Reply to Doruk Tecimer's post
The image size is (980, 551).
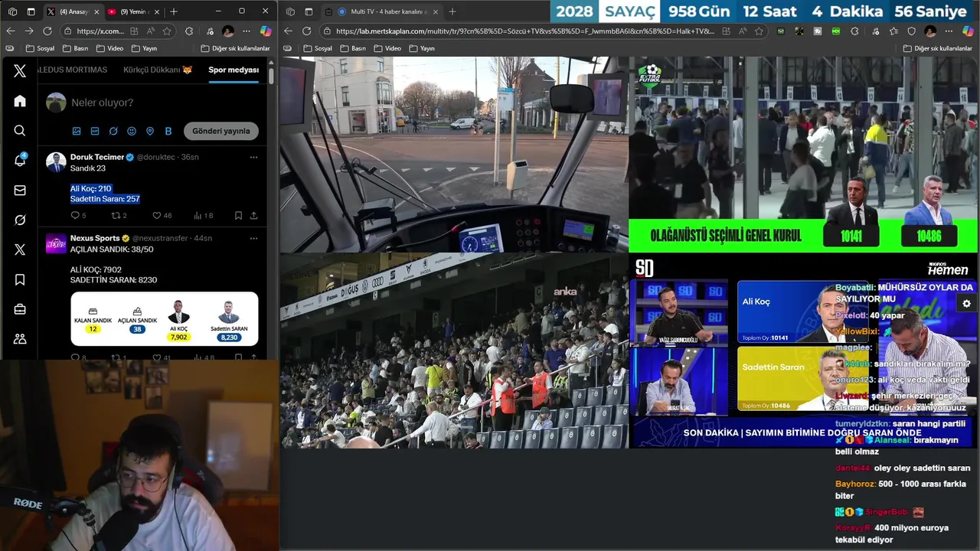click(x=75, y=216)
